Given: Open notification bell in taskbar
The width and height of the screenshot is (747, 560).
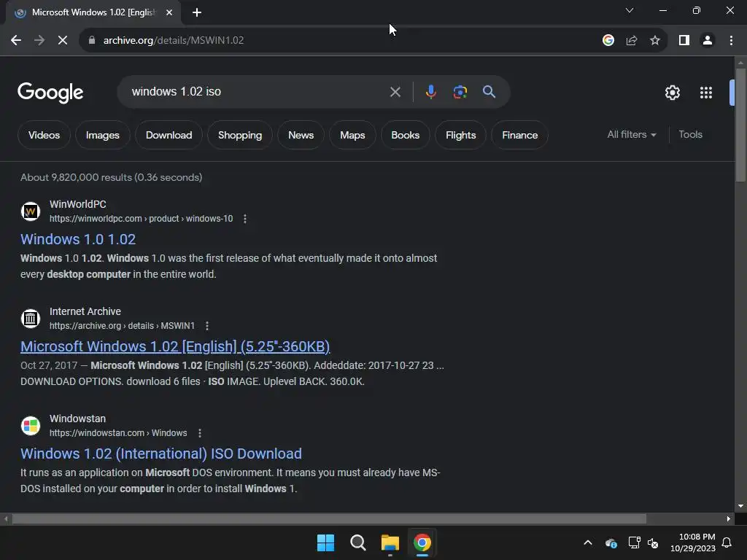Looking at the screenshot, I should 727,542.
